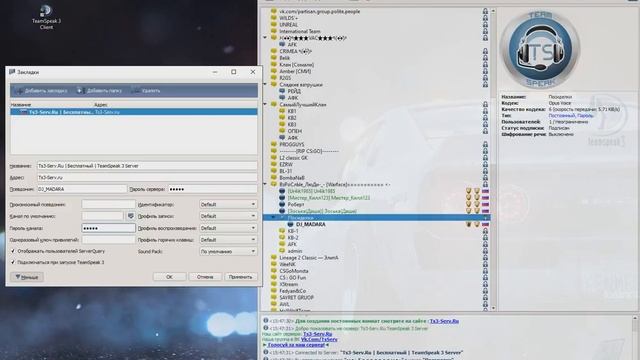
Task: Open the Sound Pack dropdown
Action: (228, 251)
